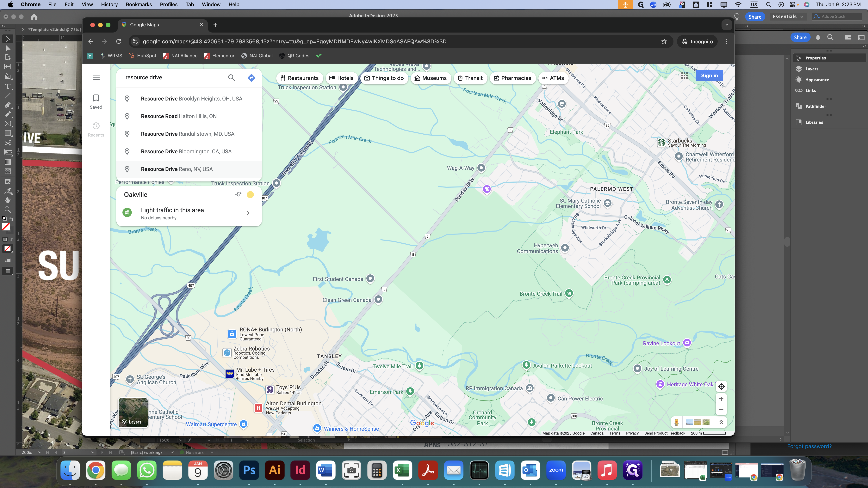Open Chrome tab search dropdown arrow
This screenshot has height=488, width=868.
(x=727, y=25)
